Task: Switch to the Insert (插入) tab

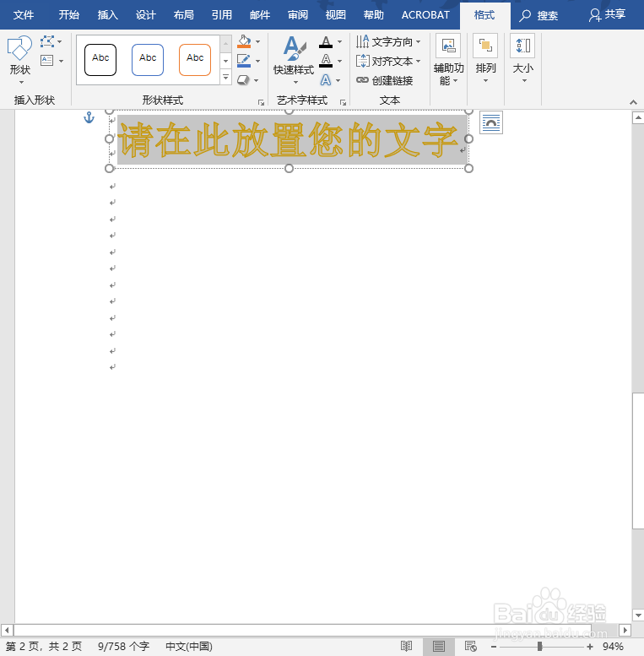Action: tap(107, 15)
